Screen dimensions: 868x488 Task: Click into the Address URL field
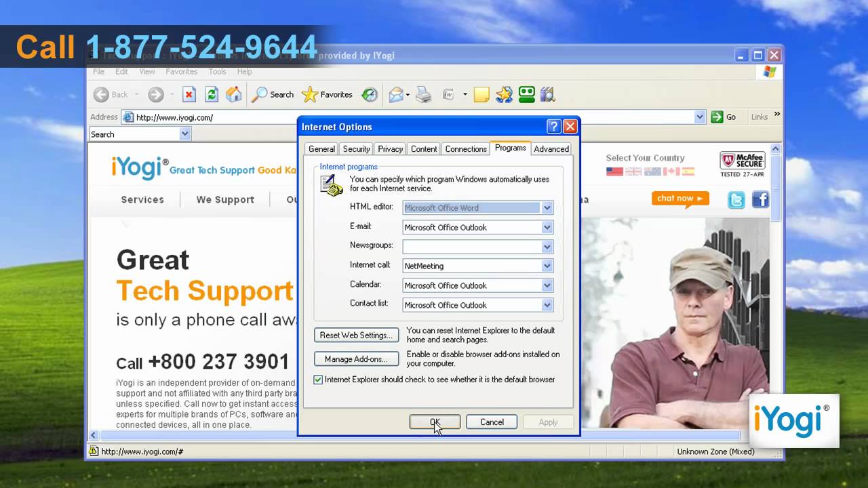pyautogui.click(x=414, y=117)
